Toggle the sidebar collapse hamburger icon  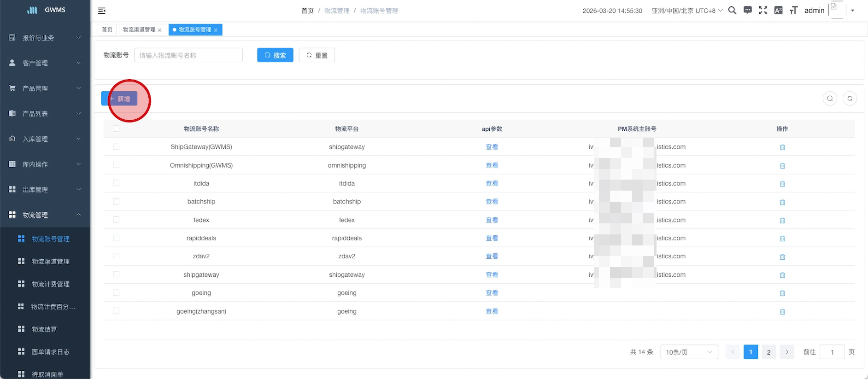(x=102, y=11)
